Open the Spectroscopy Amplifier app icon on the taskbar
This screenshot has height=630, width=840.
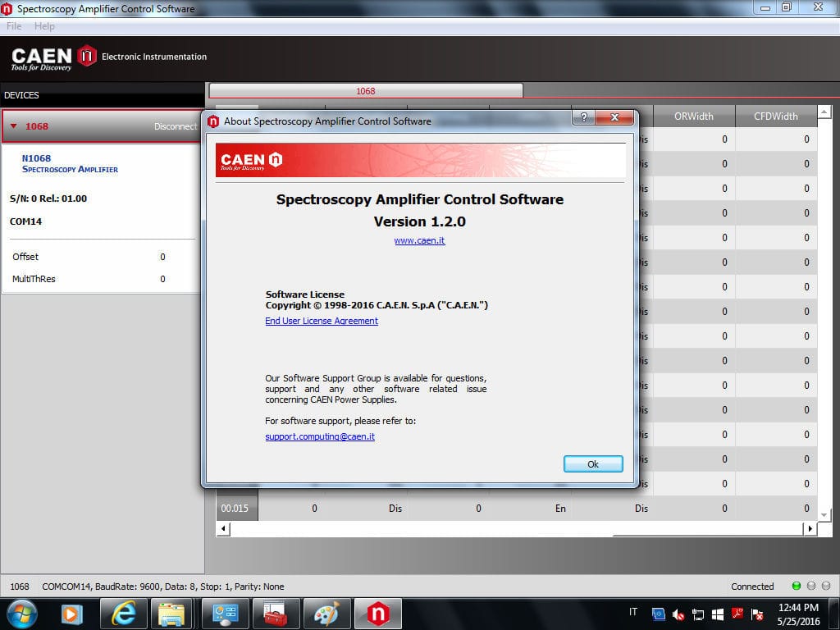pyautogui.click(x=377, y=613)
